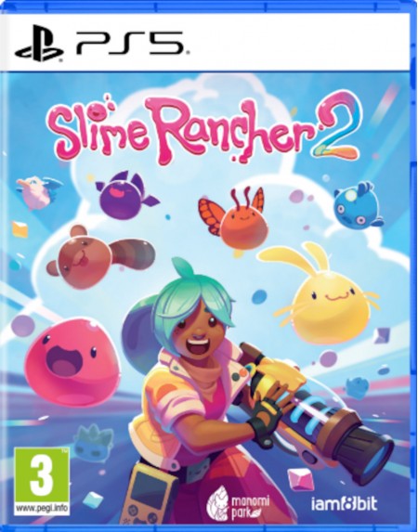The width and height of the screenshot is (418, 532).
Task: Click the rainbow number 2 in title
Action: tap(337, 125)
